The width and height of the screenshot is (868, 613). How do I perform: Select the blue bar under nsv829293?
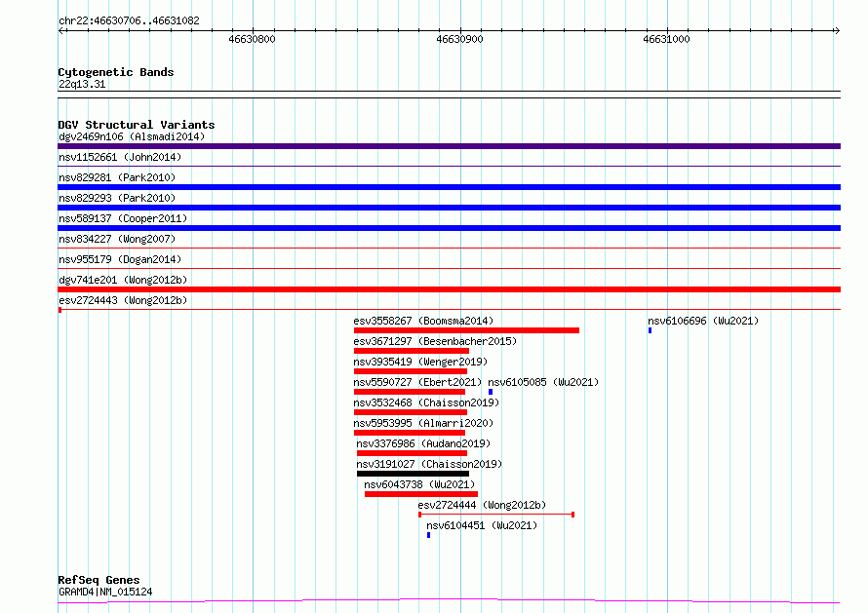tap(449, 208)
